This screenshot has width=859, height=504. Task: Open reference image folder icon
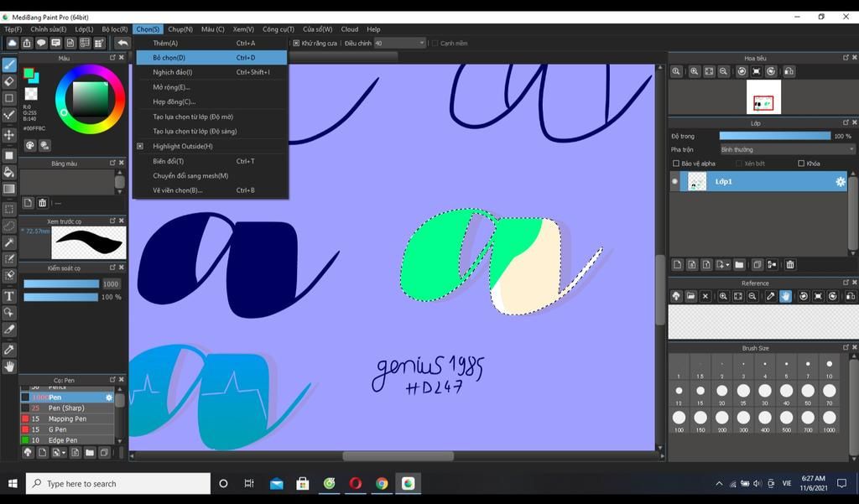coord(691,296)
